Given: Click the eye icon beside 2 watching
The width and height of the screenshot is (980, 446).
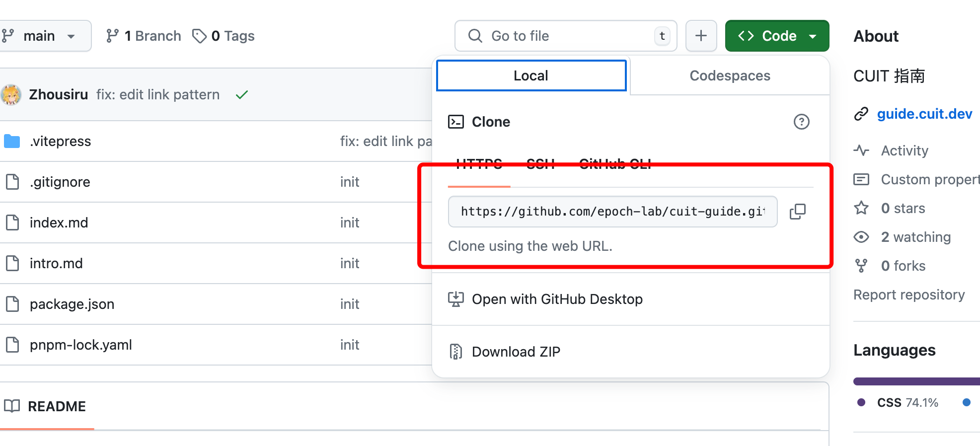Looking at the screenshot, I should point(861,237).
